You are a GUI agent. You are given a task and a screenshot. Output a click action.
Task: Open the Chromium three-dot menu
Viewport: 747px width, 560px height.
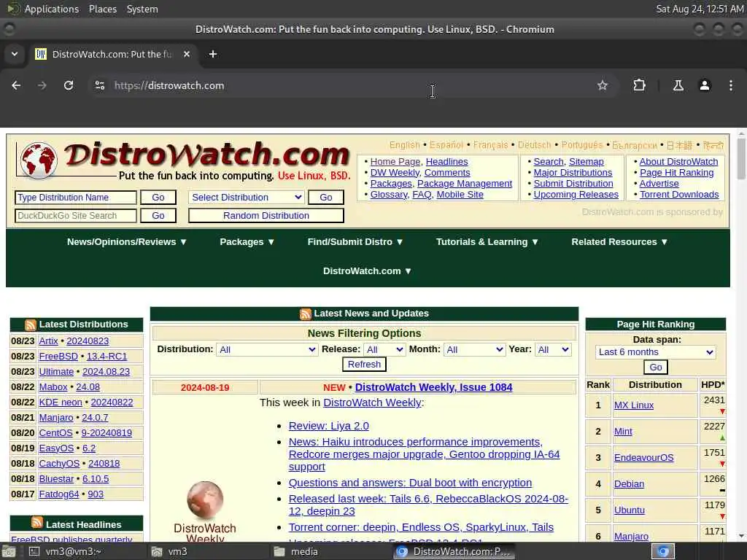(731, 85)
